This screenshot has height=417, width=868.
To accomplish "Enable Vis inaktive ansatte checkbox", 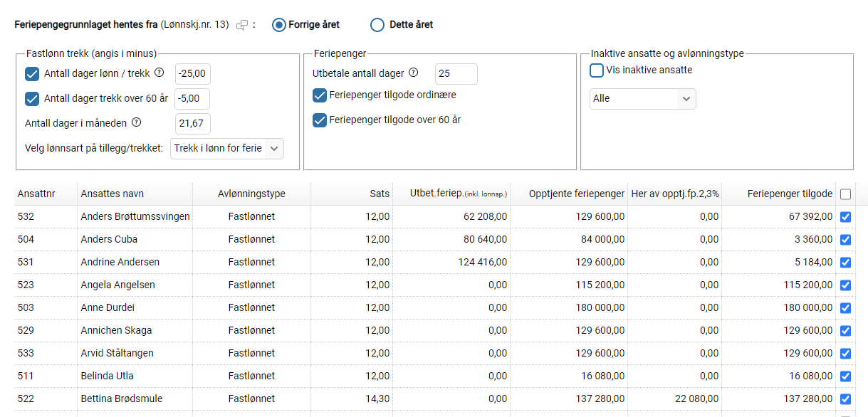I will click(597, 70).
